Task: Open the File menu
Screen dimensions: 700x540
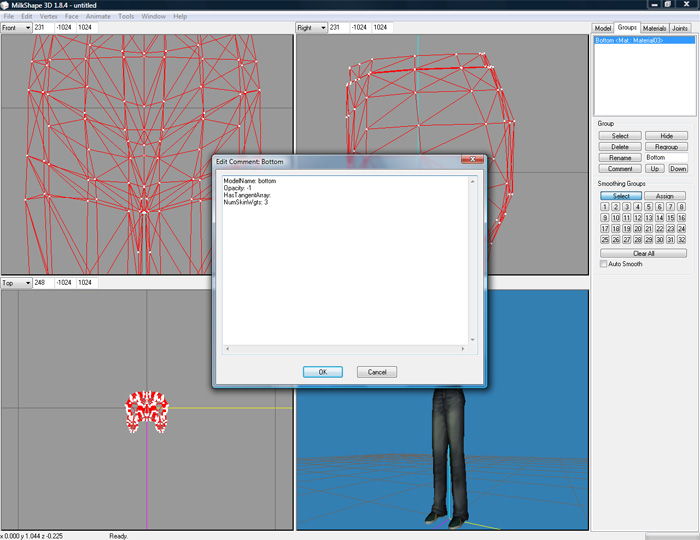Action: coord(9,17)
